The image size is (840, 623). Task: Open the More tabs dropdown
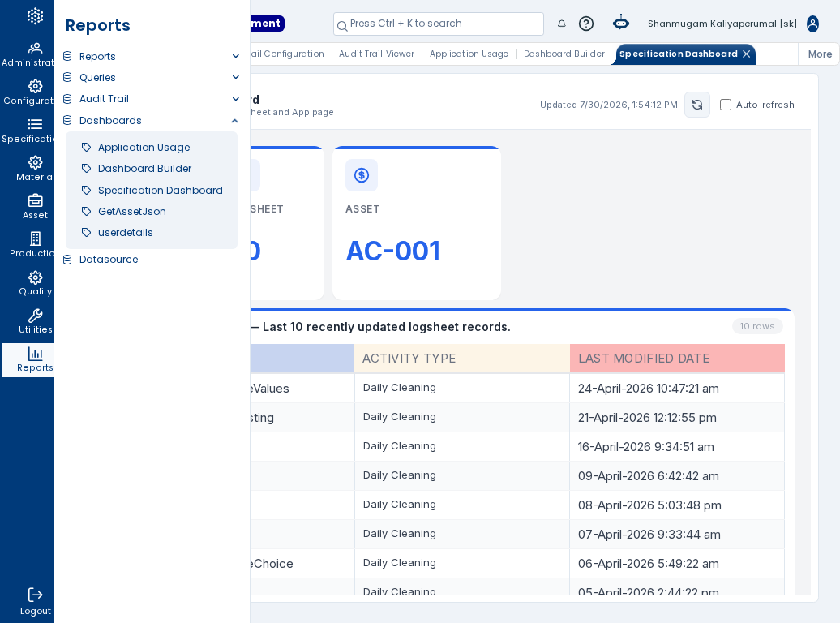click(820, 54)
